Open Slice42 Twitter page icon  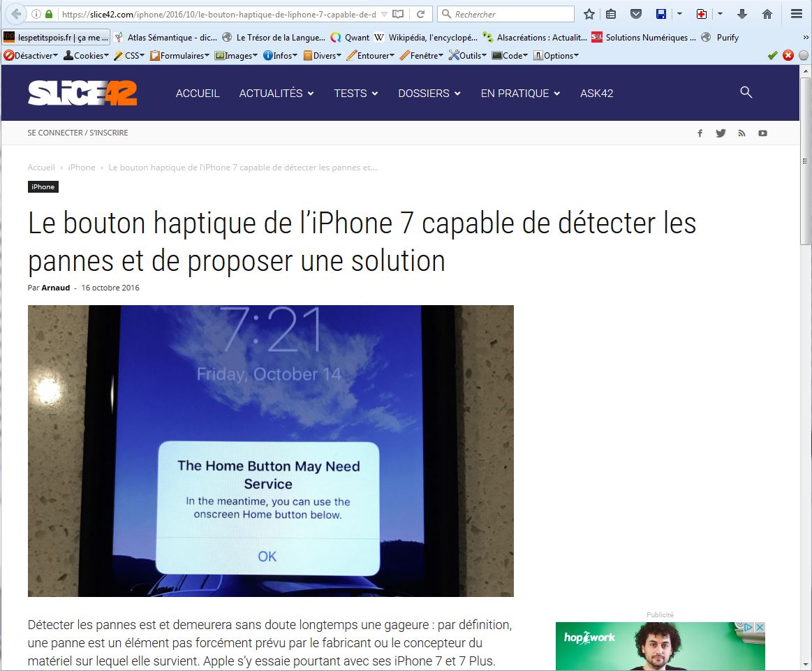pyautogui.click(x=721, y=133)
